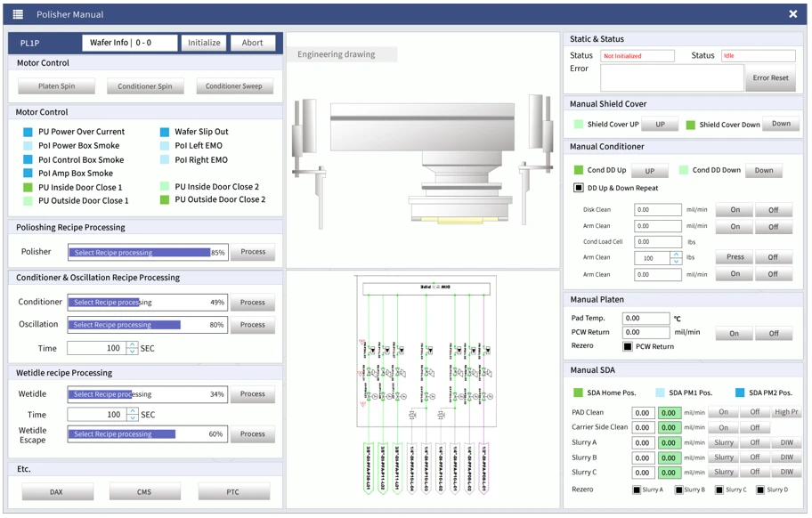Toggle DD Up & Down Repeat checkbox
This screenshot has height=518, width=812.
point(579,187)
